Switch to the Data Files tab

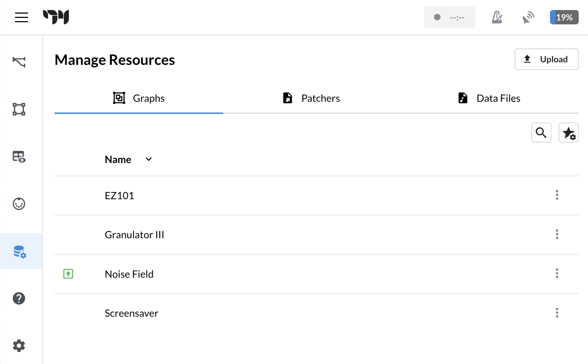[489, 98]
